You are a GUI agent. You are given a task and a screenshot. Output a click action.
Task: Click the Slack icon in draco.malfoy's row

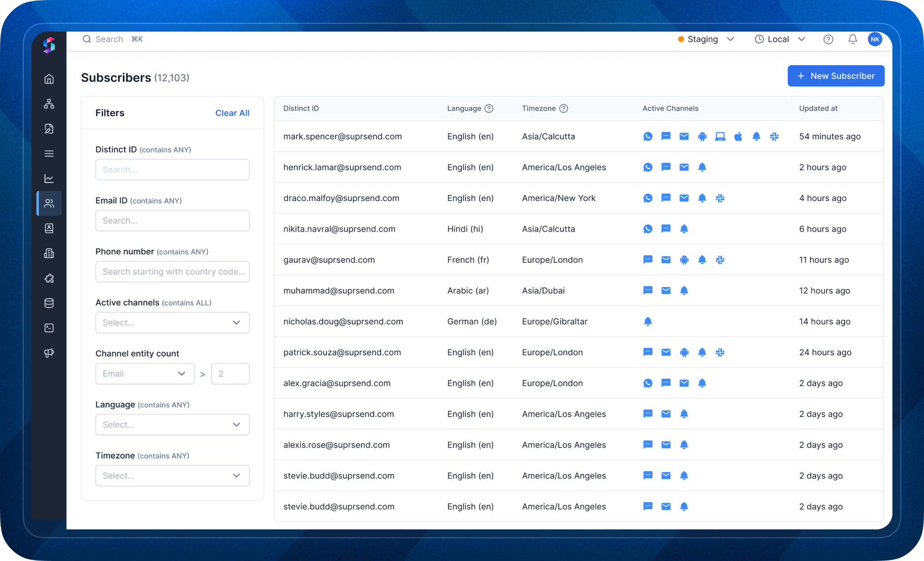click(720, 198)
